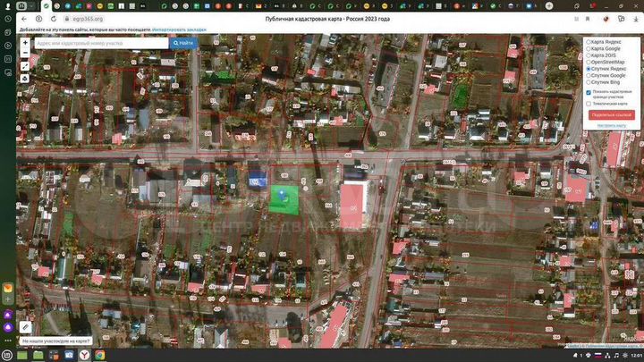Viewport: 644px width, 362px height.
Task: Click the pencil edit icon on the map
Action: point(25,327)
